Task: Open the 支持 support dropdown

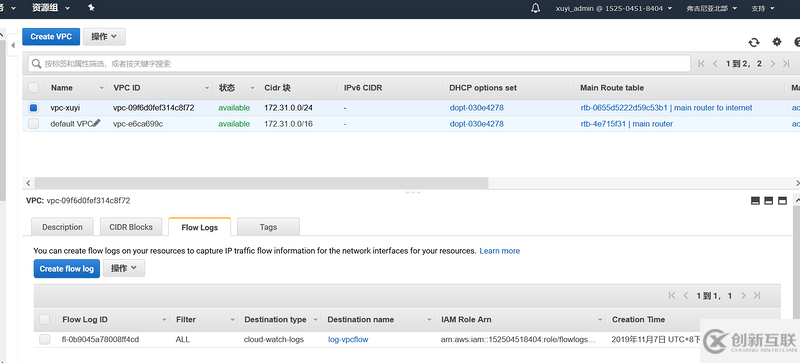Action: point(763,9)
